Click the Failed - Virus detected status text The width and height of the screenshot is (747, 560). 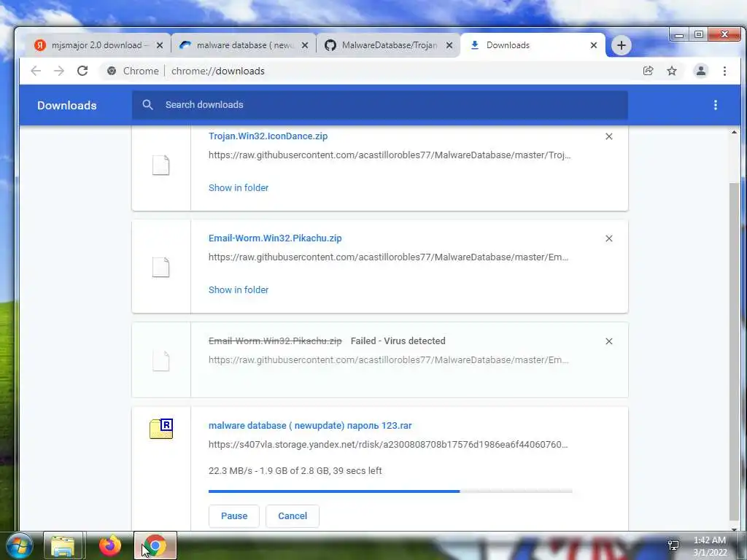[398, 341]
